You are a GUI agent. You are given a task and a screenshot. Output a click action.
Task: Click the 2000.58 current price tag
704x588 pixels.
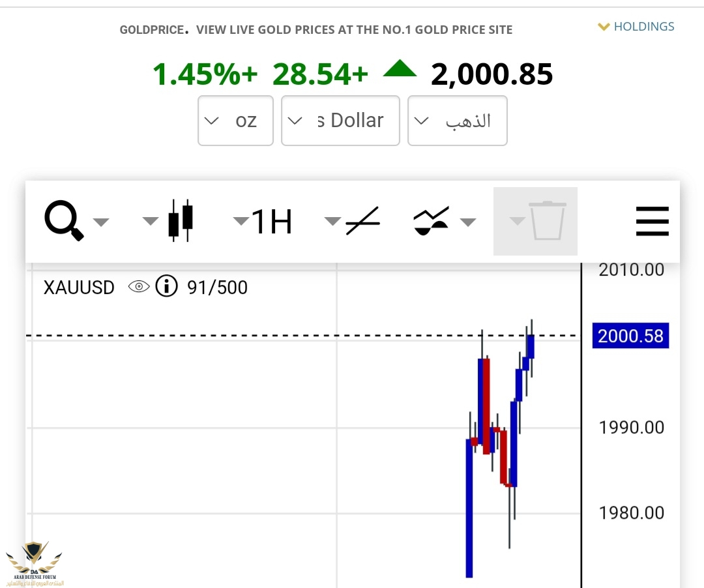click(630, 336)
